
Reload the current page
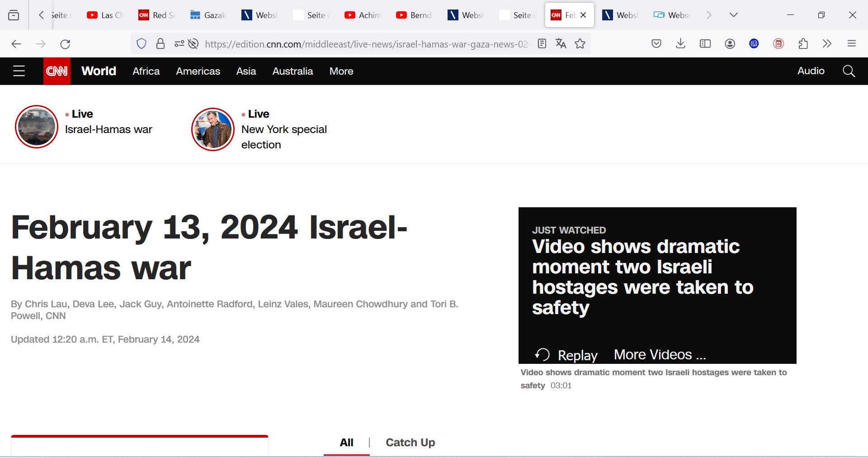tap(65, 44)
